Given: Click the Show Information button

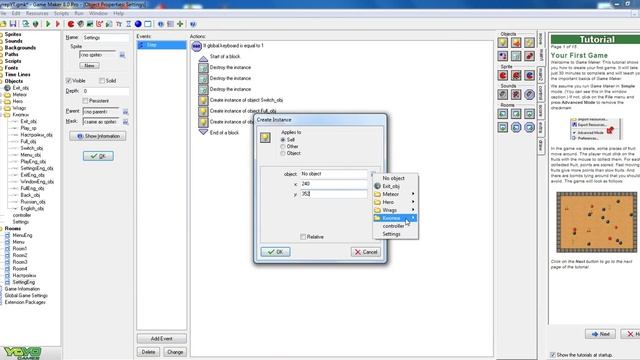Looking at the screenshot, I should (98, 136).
